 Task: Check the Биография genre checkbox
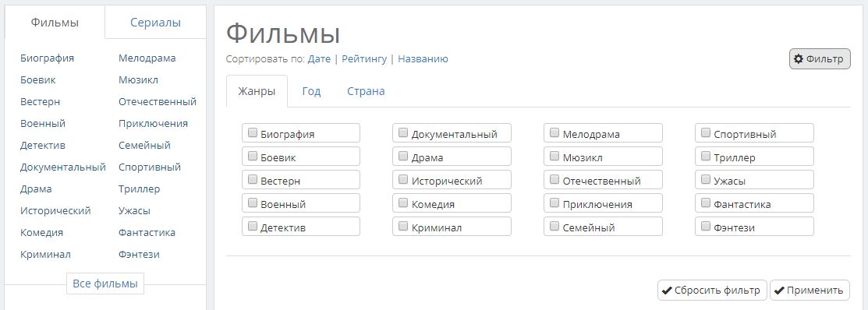(x=253, y=132)
